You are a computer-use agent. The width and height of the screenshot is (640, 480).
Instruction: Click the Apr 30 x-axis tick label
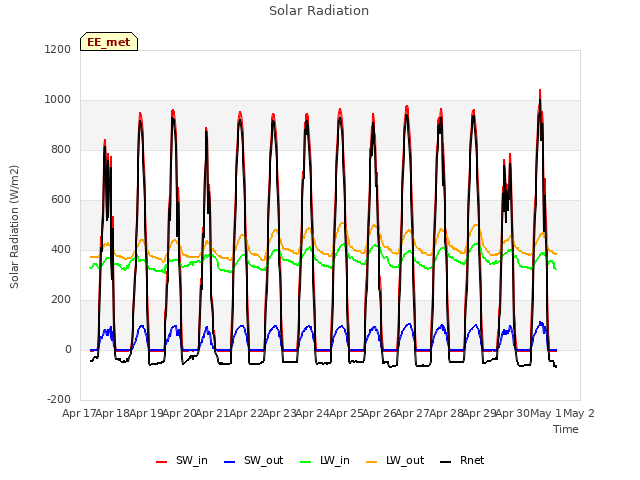pyautogui.click(x=513, y=413)
